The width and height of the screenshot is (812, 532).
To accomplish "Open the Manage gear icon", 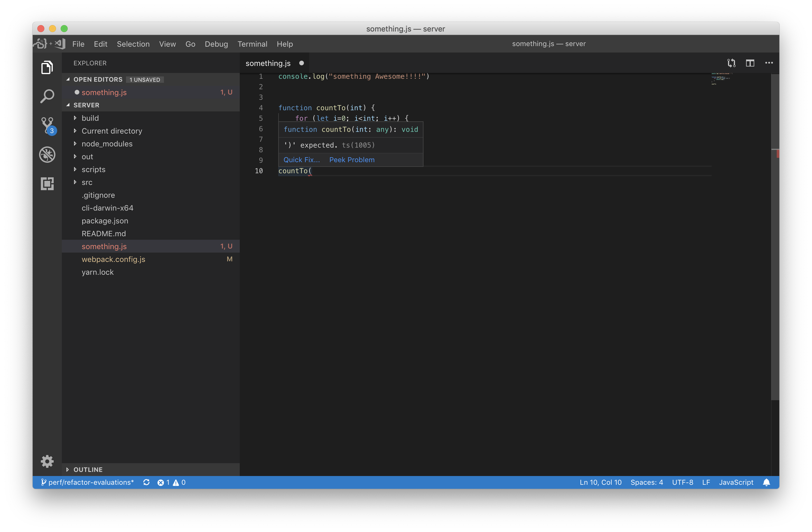I will (47, 461).
